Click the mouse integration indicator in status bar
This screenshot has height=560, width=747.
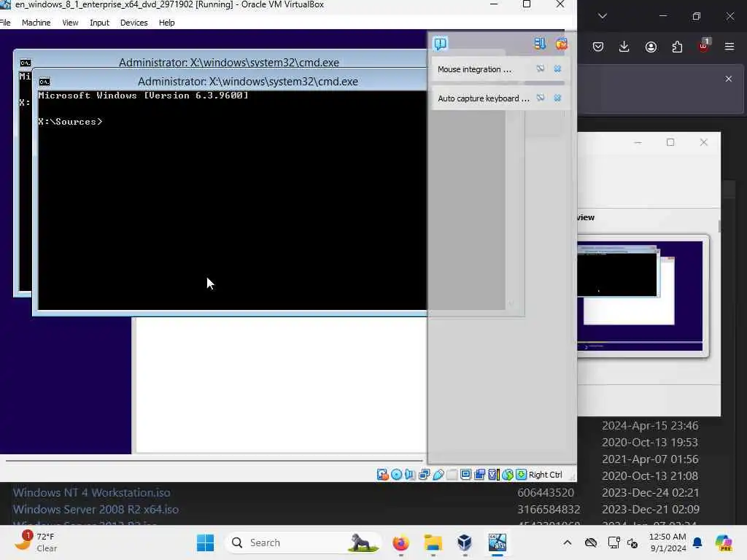tap(508, 474)
